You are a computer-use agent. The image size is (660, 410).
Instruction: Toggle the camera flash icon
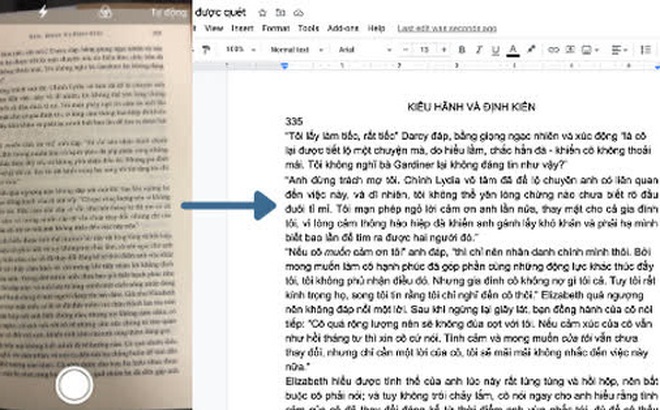coord(43,11)
